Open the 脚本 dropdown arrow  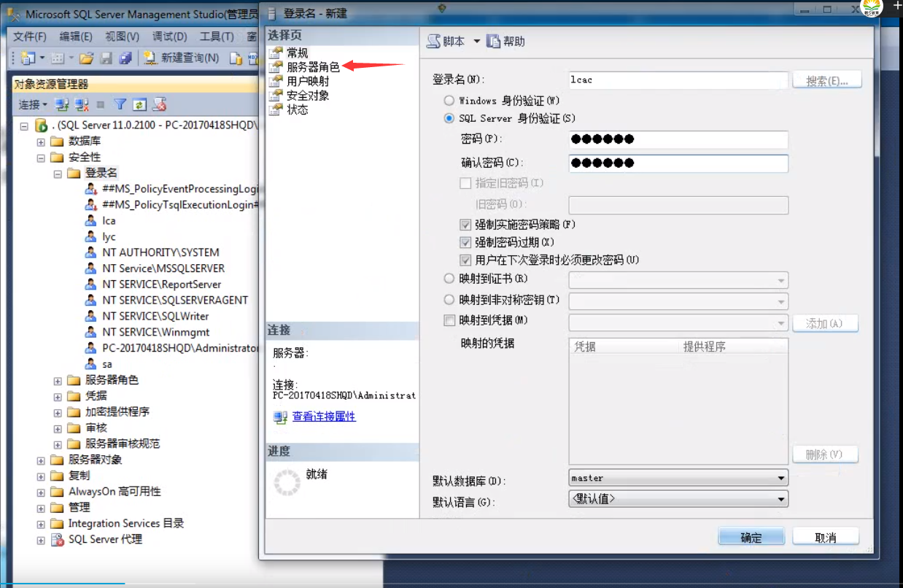(476, 42)
